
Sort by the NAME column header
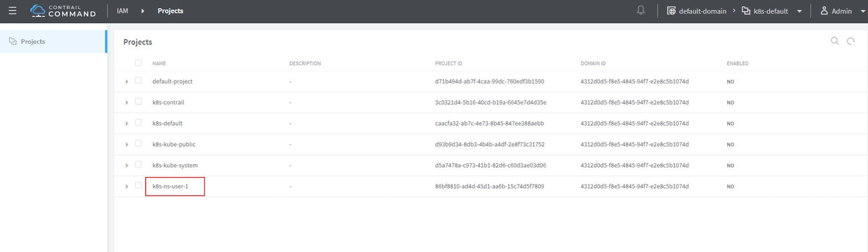[159, 64]
